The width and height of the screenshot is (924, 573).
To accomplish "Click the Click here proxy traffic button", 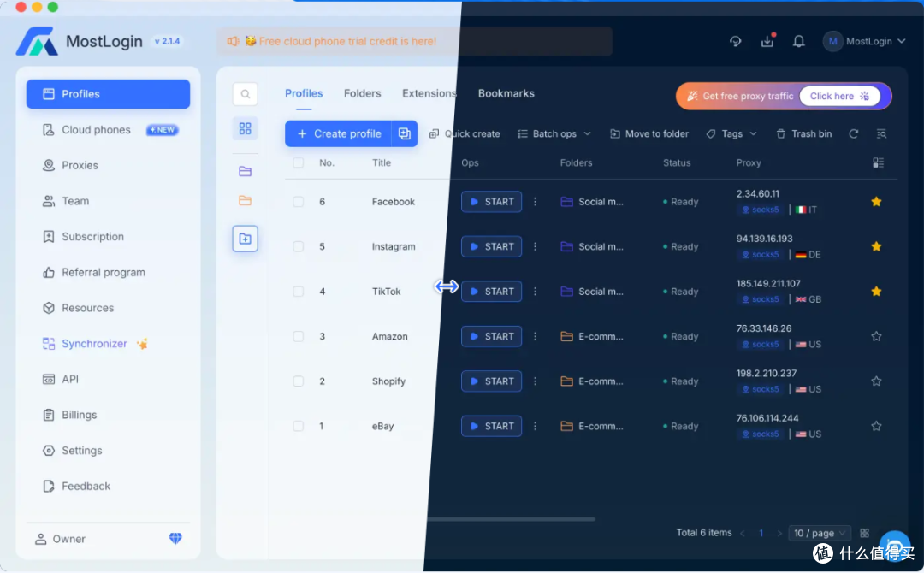I will pyautogui.click(x=839, y=96).
